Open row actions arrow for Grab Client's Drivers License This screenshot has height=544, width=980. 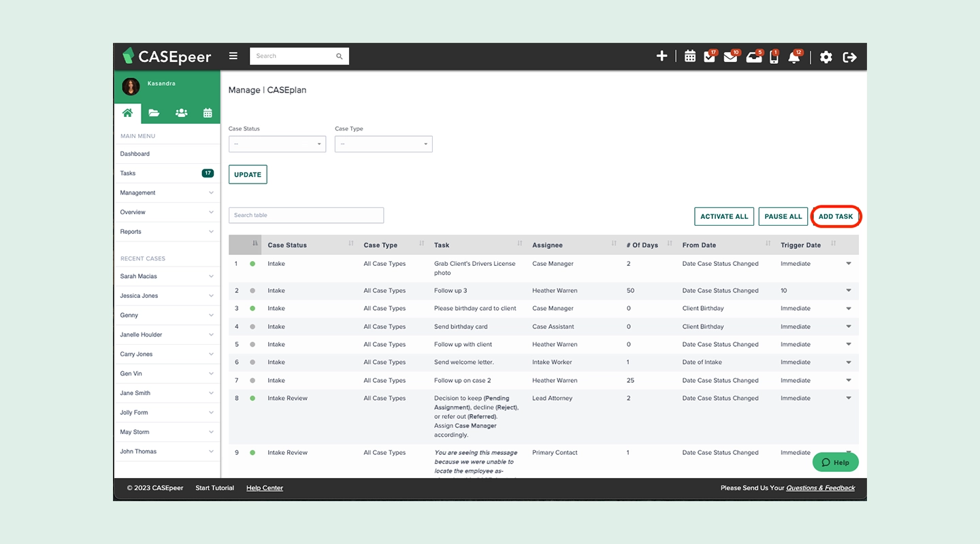pyautogui.click(x=849, y=264)
